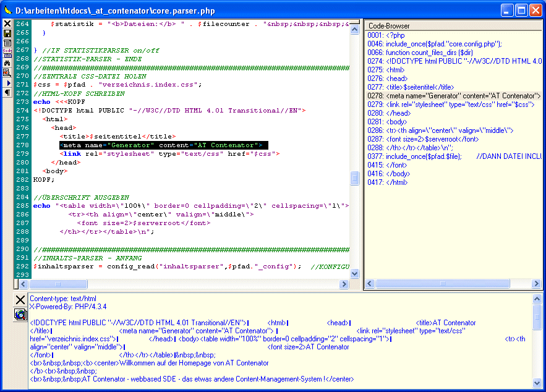This screenshot has width=546, height=392.
Task: Save the file with the floppy disk icon
Action: (x=7, y=33)
